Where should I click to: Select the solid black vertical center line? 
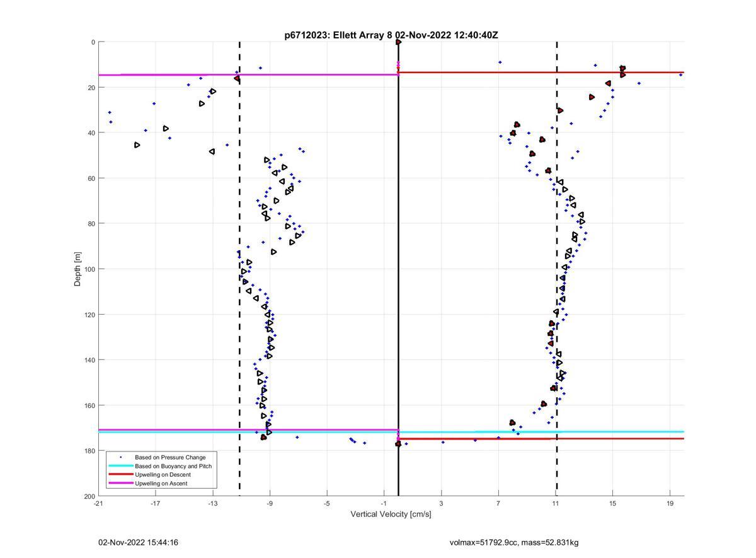point(398,269)
